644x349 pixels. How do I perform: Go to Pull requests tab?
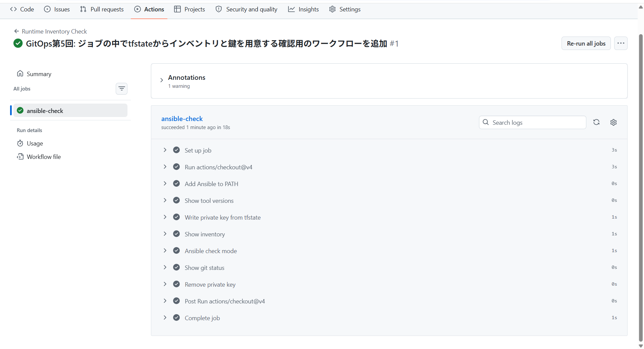[x=102, y=9]
